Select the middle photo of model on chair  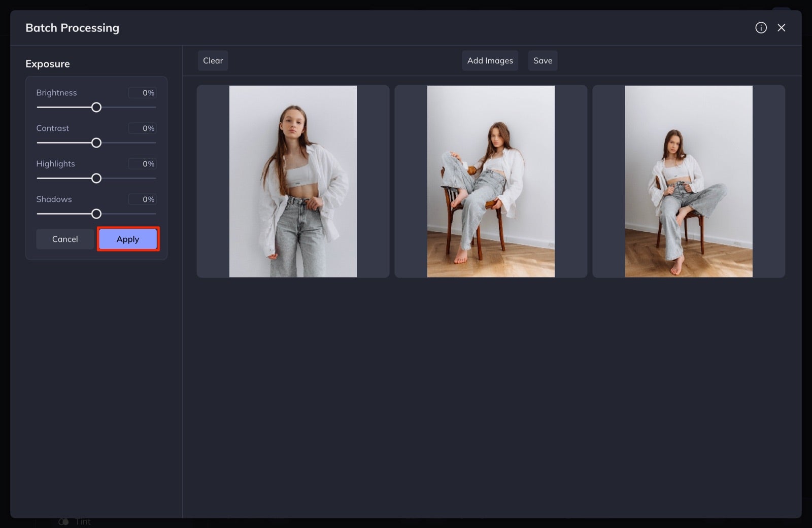(491, 181)
